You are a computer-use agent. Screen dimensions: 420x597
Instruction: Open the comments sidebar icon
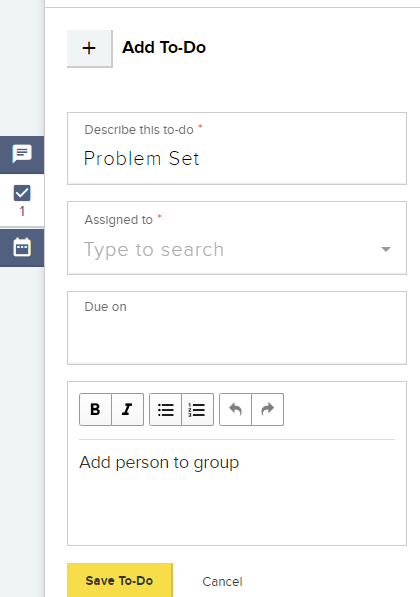tap(22, 155)
